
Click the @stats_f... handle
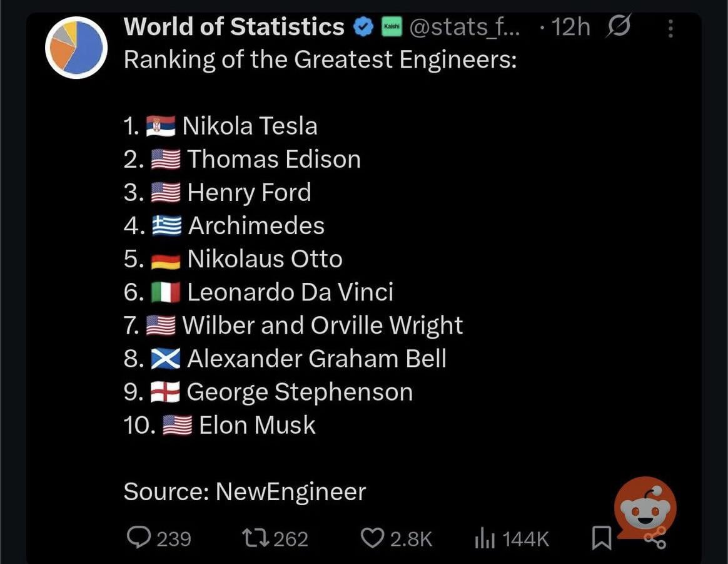click(465, 27)
